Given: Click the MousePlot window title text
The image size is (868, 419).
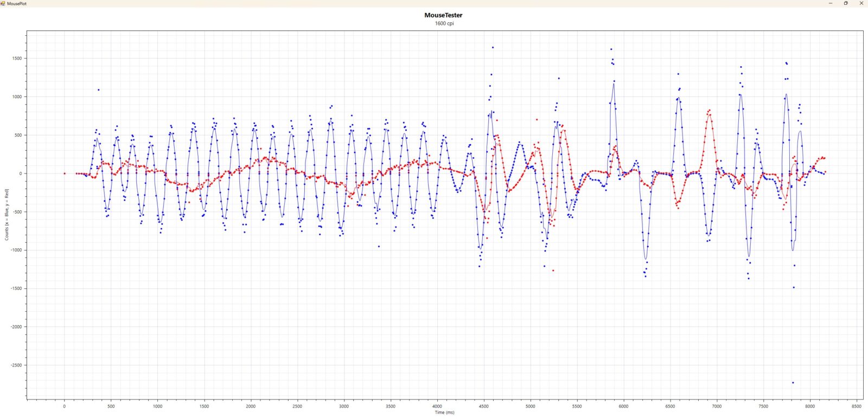Looking at the screenshot, I should (x=16, y=3).
